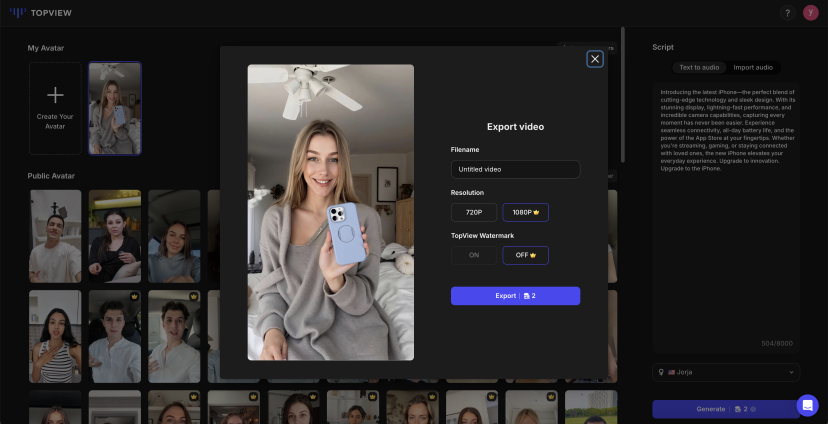Click the crown icon on 1080P
This screenshot has width=828, height=424.
tap(536, 212)
